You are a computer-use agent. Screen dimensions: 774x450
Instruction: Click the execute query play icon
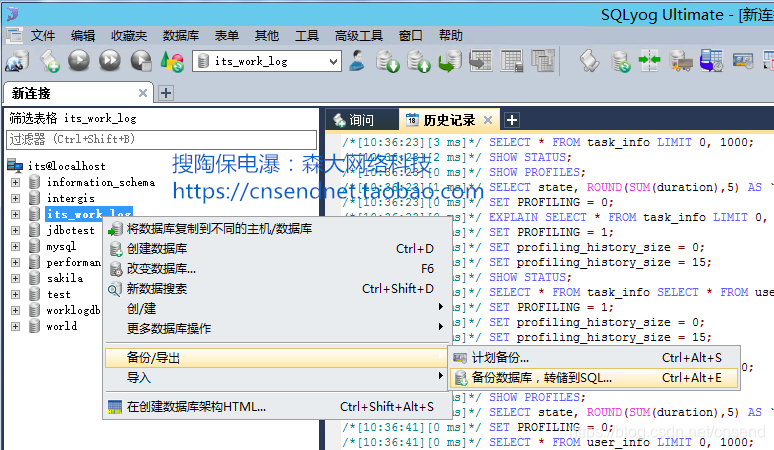79,61
